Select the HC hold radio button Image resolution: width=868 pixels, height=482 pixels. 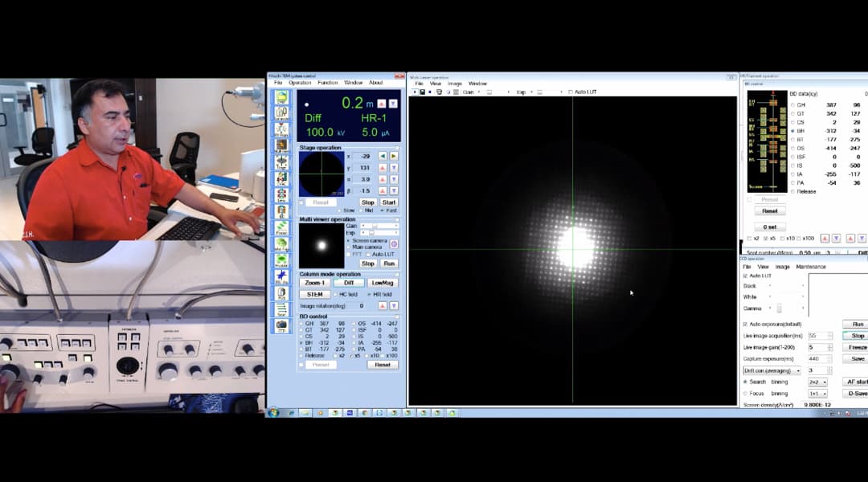click(335, 294)
